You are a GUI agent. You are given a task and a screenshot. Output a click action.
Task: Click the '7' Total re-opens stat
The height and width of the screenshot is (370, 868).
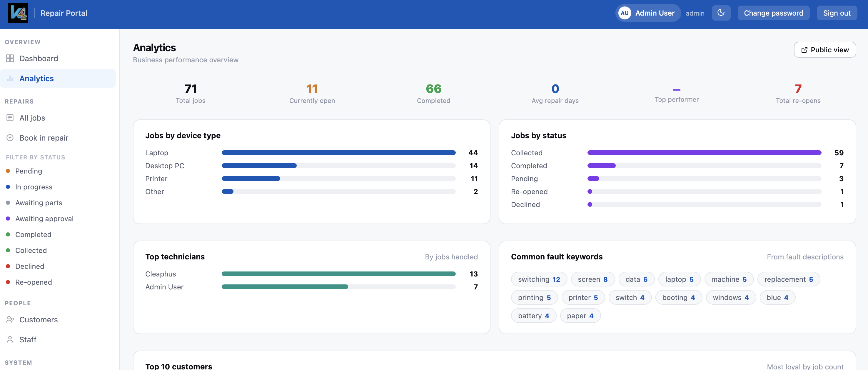click(798, 89)
